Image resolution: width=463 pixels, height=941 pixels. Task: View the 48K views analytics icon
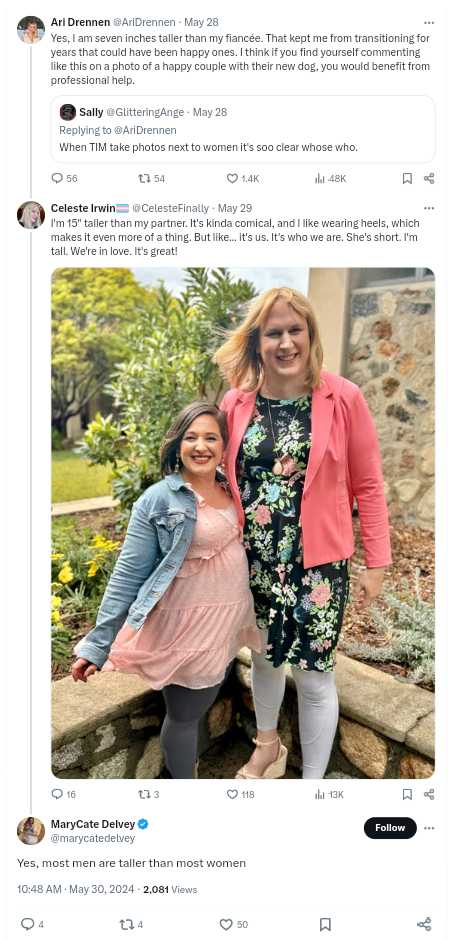(x=320, y=178)
